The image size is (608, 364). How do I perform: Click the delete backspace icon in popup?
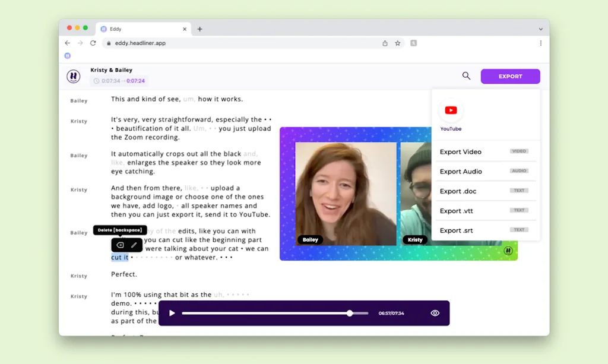(x=120, y=245)
